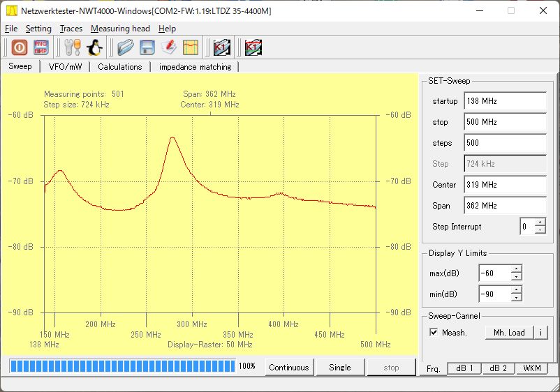The height and width of the screenshot is (392, 560).
Task: Switch to the Calculations tab
Action: coord(120,67)
